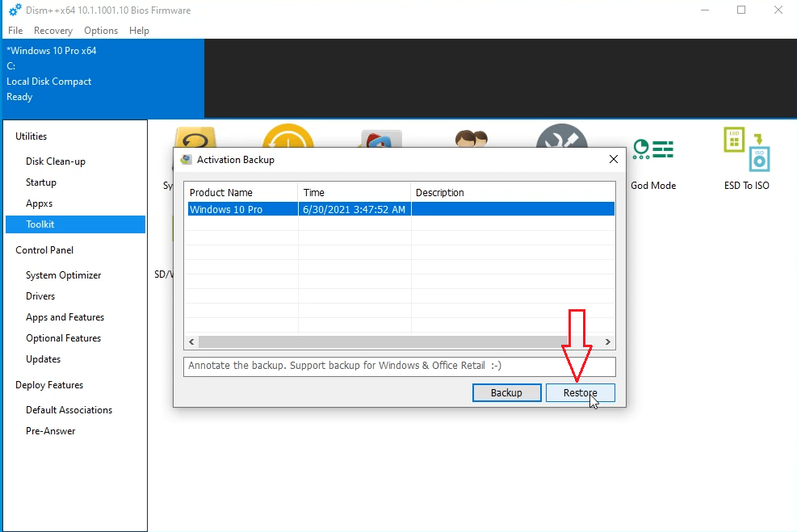Viewport: 797px width, 532px height.
Task: Open the Options menu
Action: (x=101, y=31)
